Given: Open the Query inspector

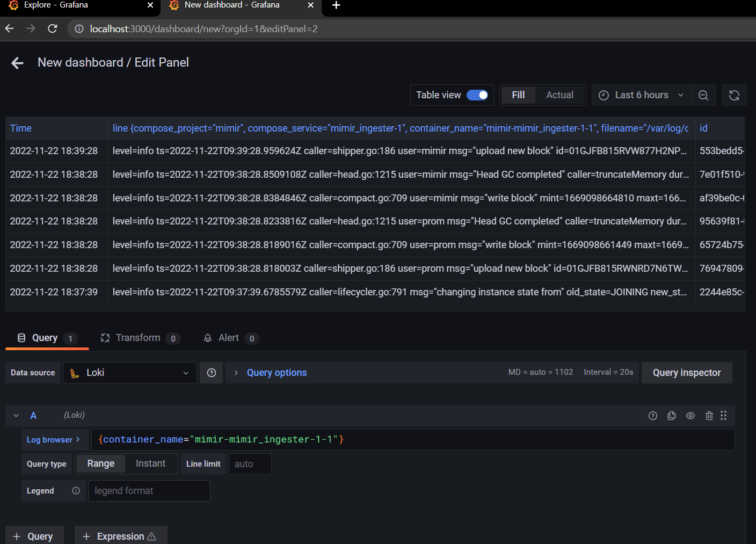Looking at the screenshot, I should 686,372.
